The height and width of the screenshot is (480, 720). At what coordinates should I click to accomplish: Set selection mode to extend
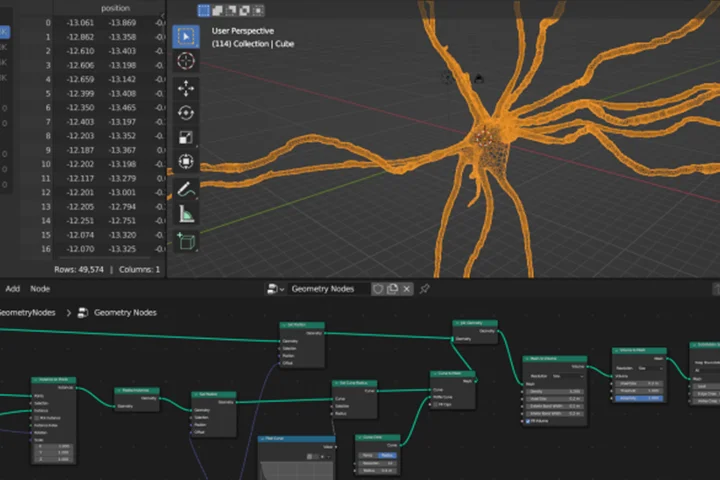218,10
